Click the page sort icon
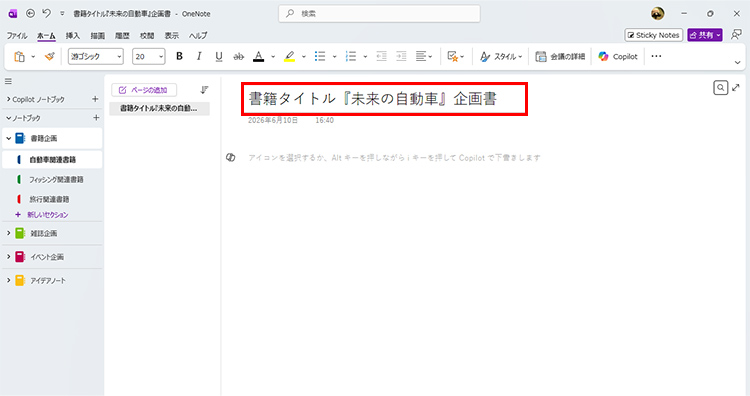The height and width of the screenshot is (396, 750). (x=204, y=89)
